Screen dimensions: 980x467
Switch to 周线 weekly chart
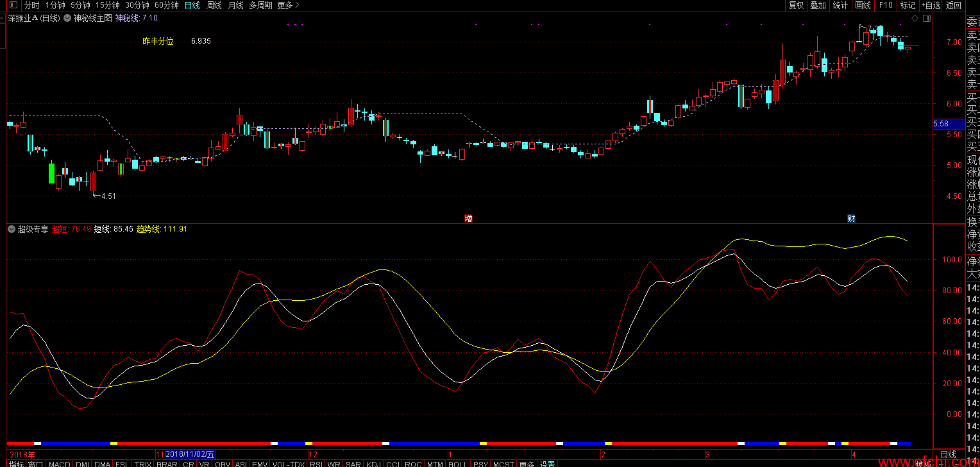214,5
